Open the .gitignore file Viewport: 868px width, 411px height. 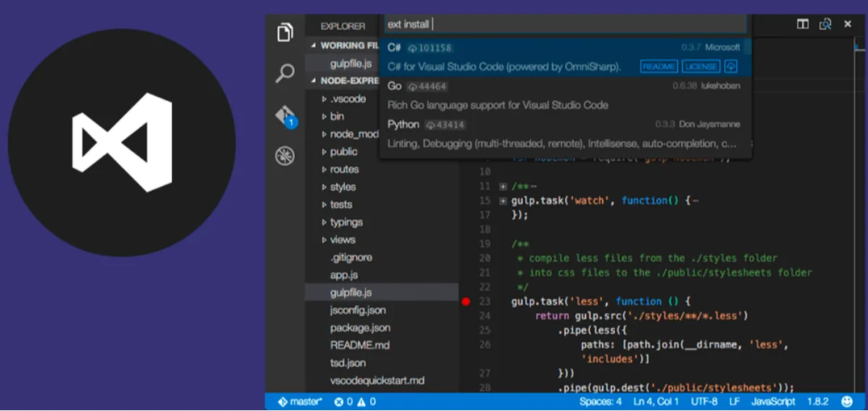click(x=351, y=257)
